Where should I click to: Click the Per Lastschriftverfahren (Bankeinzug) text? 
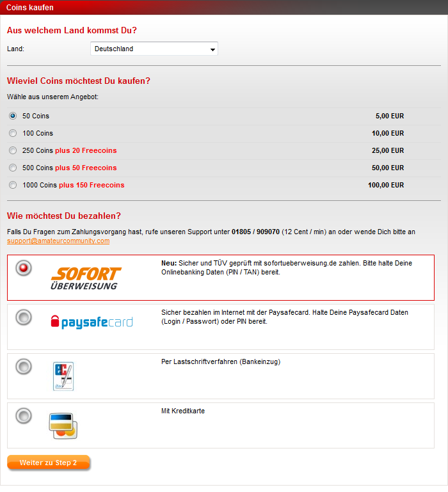221,361
